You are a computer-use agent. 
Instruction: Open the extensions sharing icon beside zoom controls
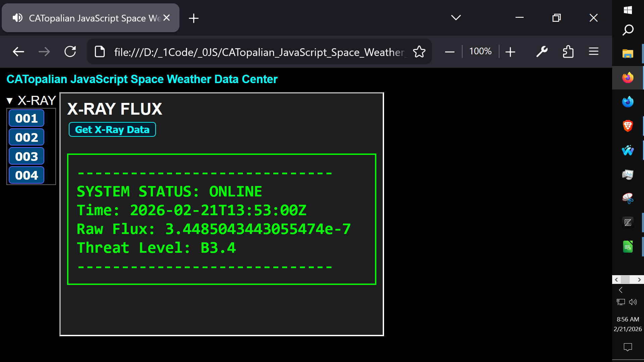tap(568, 51)
